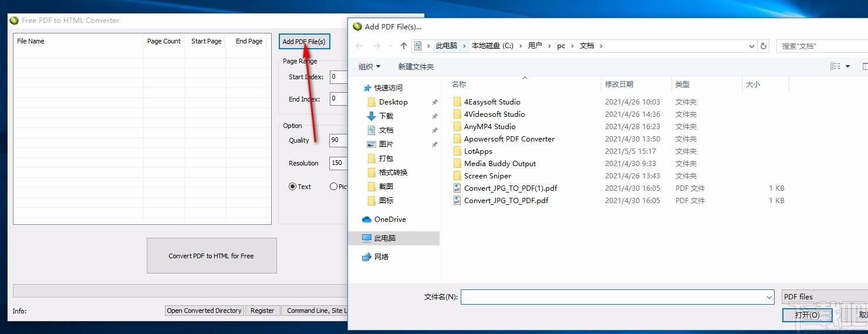The height and width of the screenshot is (334, 868).
Task: Select Apowersoft PDF Converter folder
Action: click(x=509, y=139)
